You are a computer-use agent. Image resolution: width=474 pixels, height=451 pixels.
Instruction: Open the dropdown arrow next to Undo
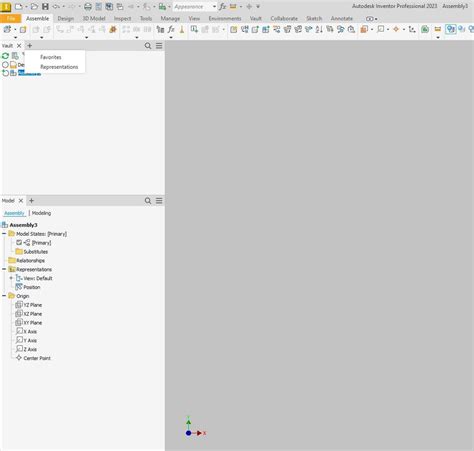pos(63,6)
